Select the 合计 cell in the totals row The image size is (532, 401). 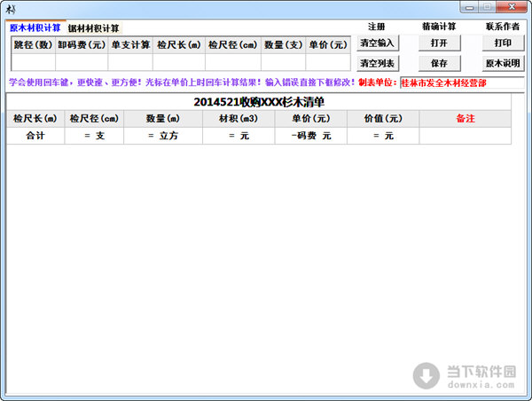point(35,136)
